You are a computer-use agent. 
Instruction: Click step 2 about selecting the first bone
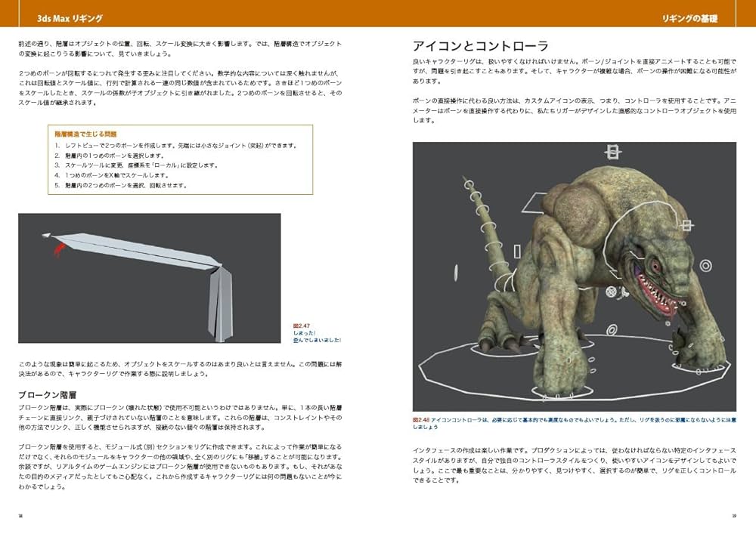(x=110, y=156)
